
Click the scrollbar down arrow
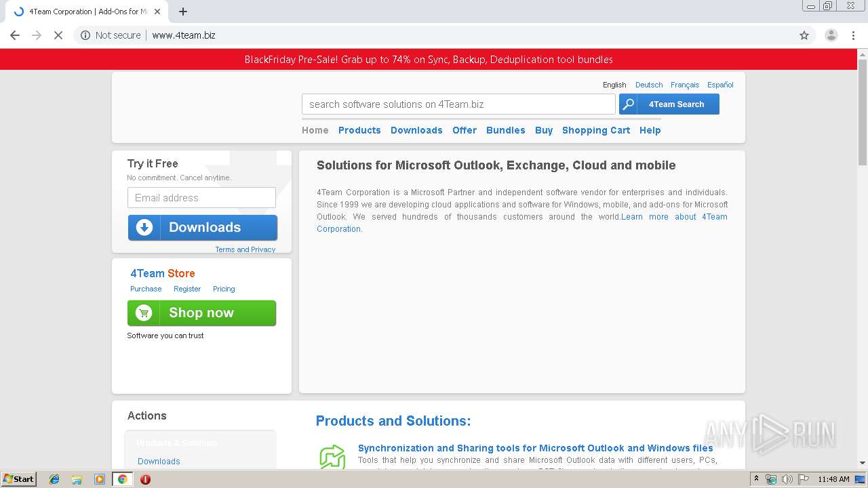point(863,464)
